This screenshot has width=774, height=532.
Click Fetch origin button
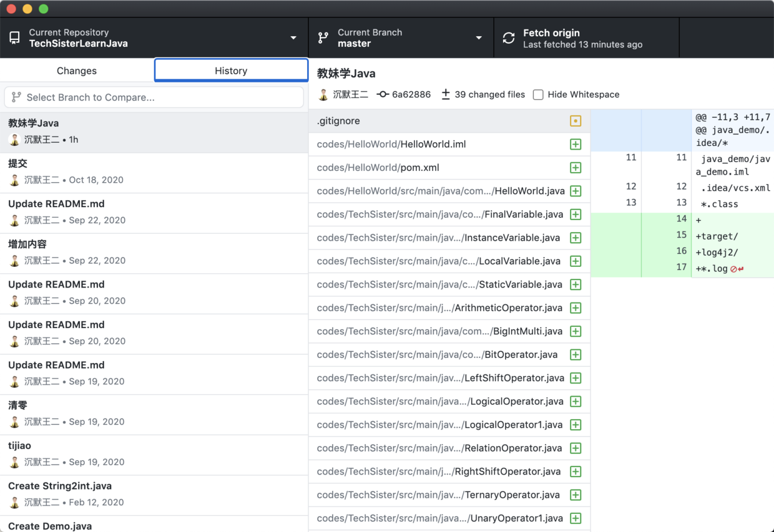(x=586, y=38)
